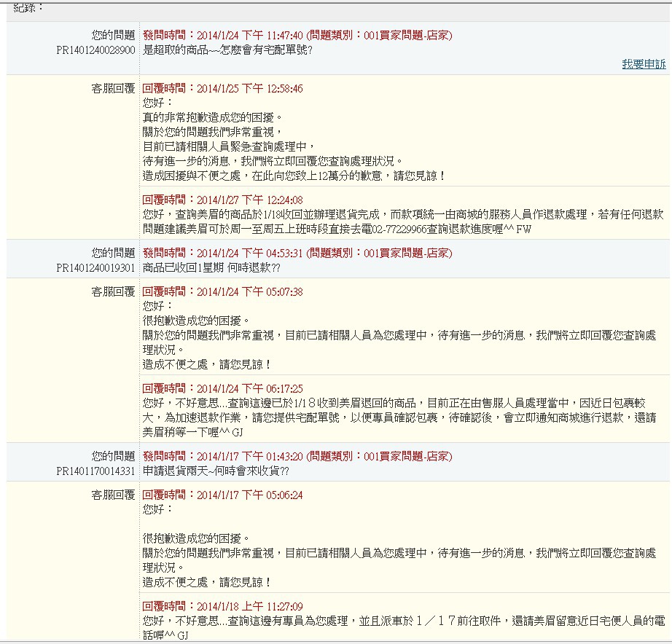Click the 發問時間 2014/1/24 下午 04:53:31 header
The image size is (672, 644).
(297, 253)
